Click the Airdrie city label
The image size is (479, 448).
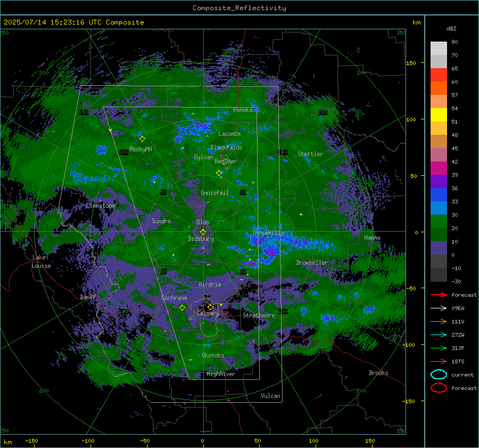[x=210, y=284]
